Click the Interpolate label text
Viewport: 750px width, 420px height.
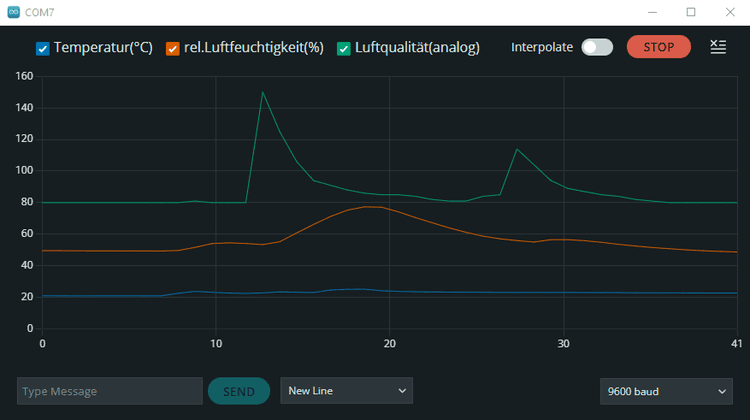[541, 47]
